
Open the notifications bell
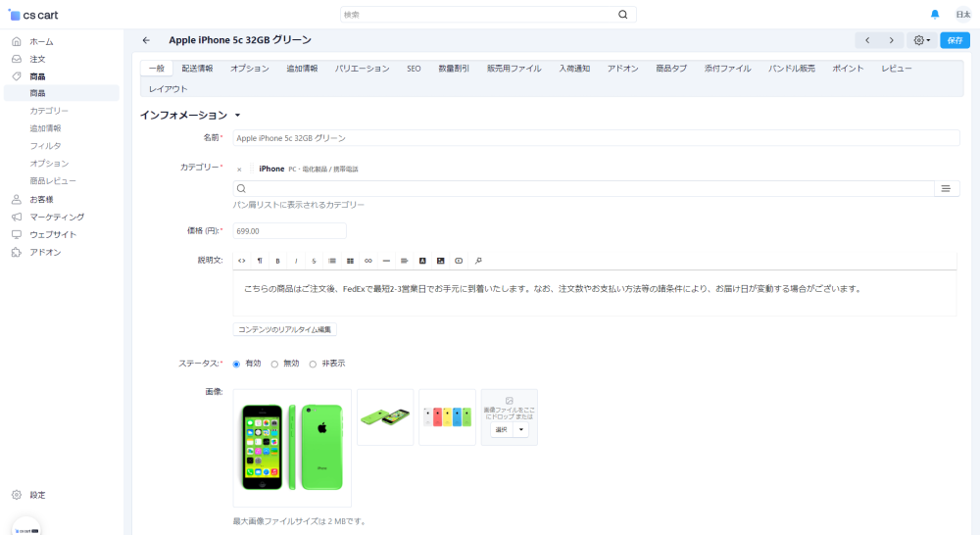pyautogui.click(x=935, y=15)
